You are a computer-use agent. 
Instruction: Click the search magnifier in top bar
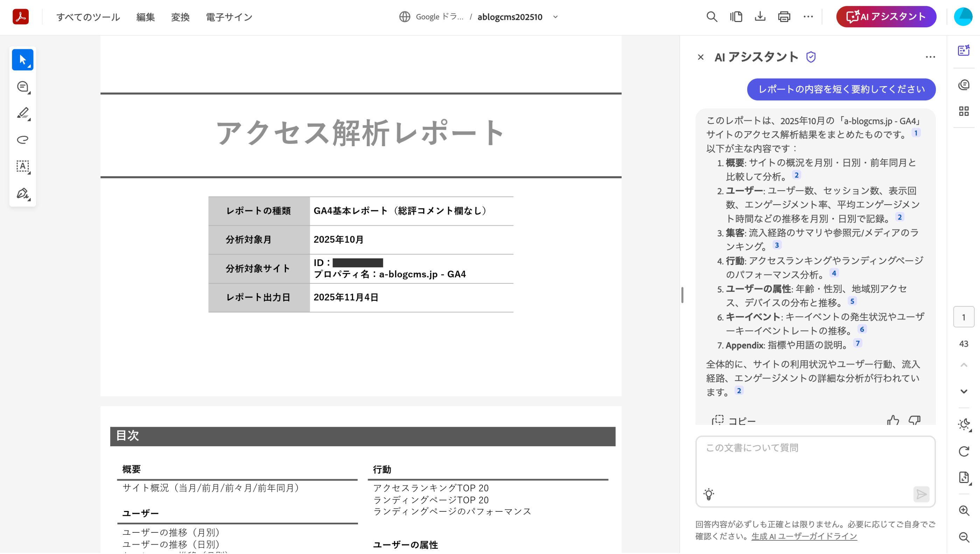coord(712,17)
